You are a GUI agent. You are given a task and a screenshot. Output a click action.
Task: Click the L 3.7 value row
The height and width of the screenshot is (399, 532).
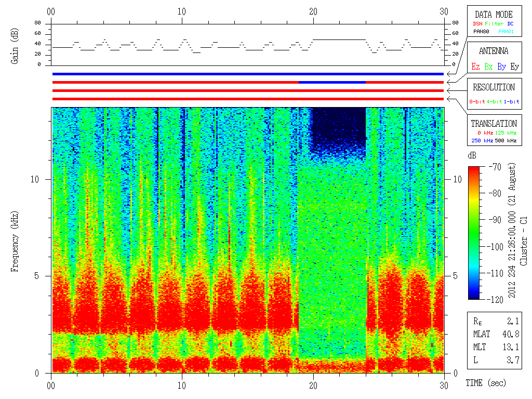coord(496,360)
